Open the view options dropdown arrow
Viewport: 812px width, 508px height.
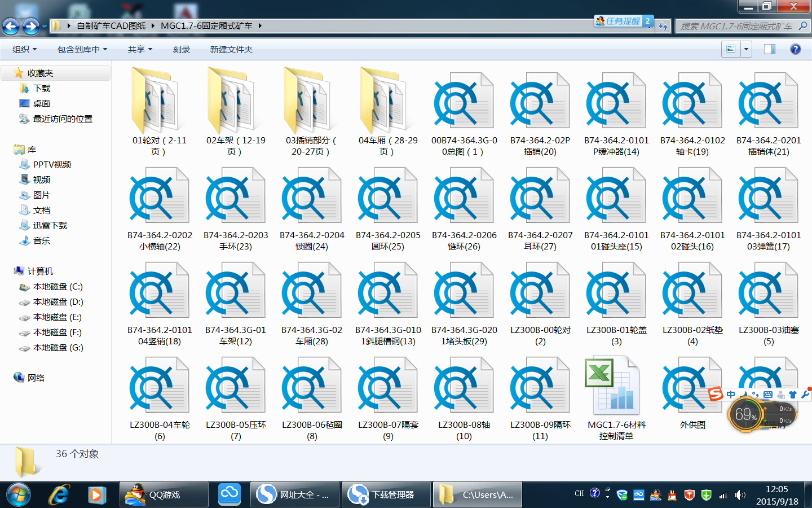[746, 49]
